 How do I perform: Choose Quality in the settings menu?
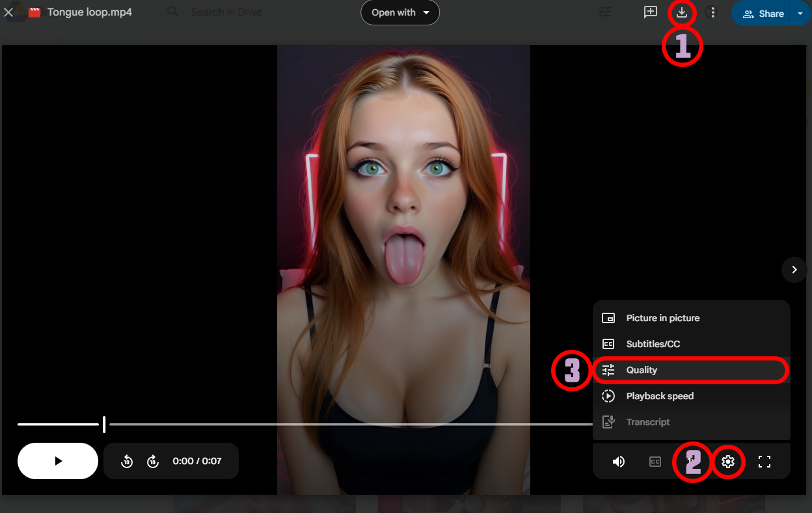691,370
